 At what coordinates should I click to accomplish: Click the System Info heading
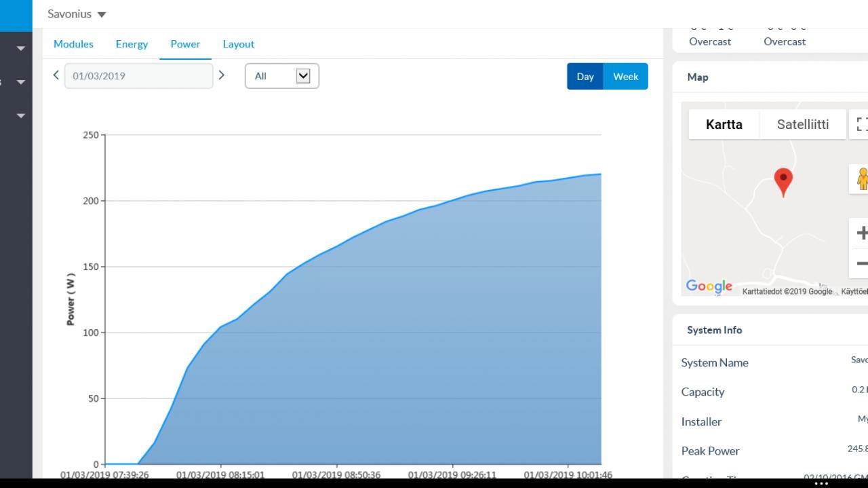715,330
